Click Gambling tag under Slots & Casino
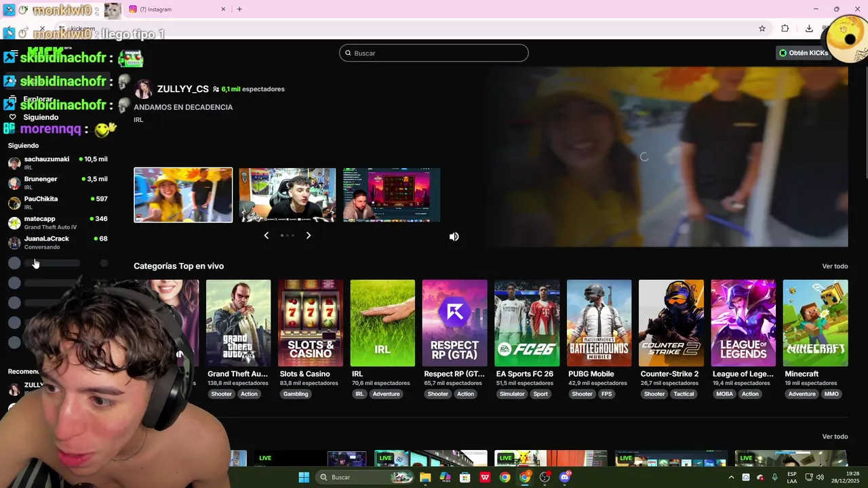 pyautogui.click(x=296, y=394)
